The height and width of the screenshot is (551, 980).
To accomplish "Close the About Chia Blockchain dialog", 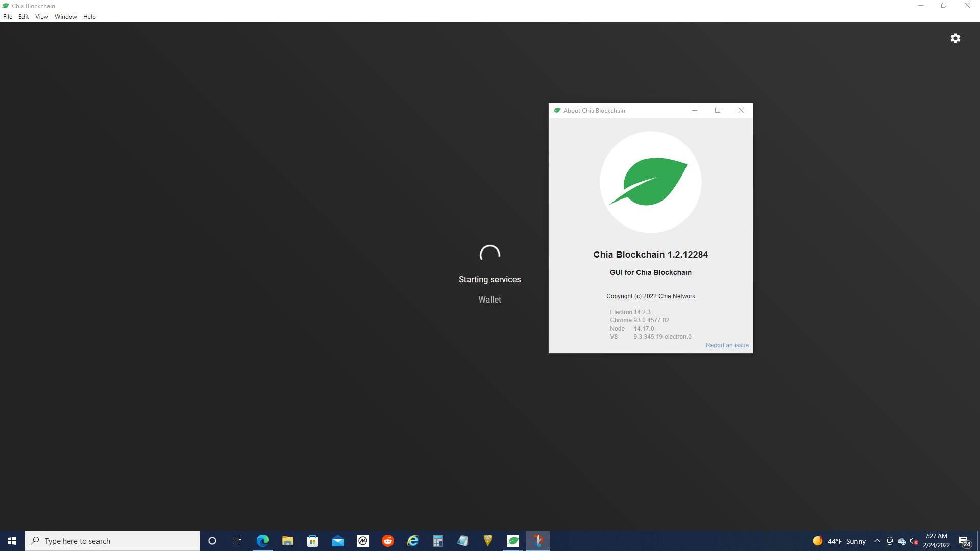I will (x=741, y=110).
